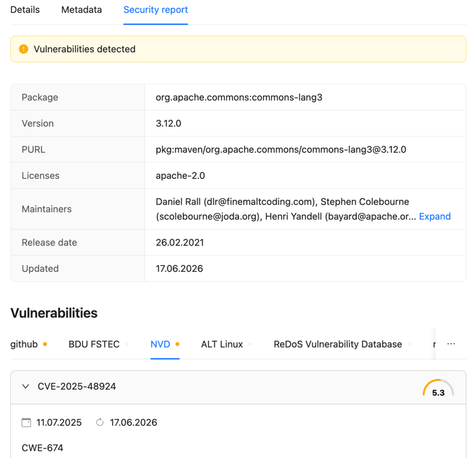Click the calendar icon beside 11.07.2025
The height and width of the screenshot is (458, 476).
26,423
